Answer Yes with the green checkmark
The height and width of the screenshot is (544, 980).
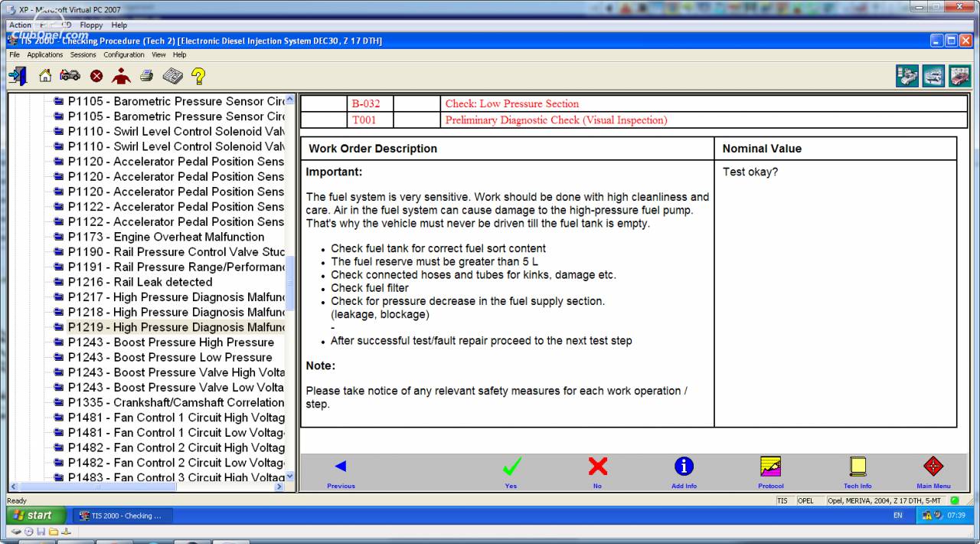pos(511,471)
